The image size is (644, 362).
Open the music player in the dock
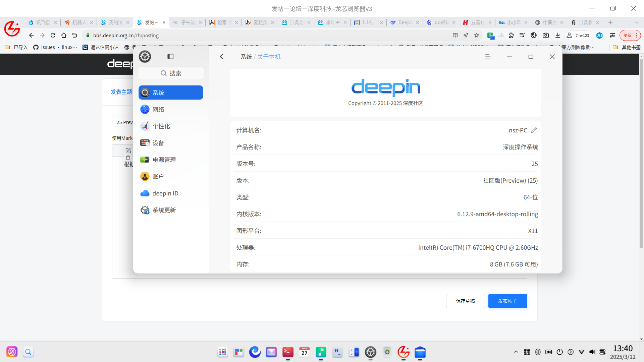tap(321, 352)
